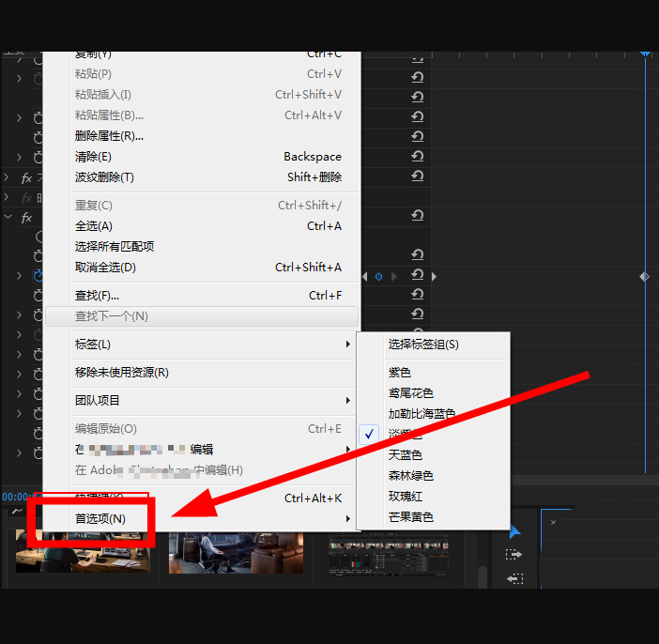Open keyboard shortcuts entry showing Ctrl+Alt+K
This screenshot has height=644, width=659.
[202, 498]
